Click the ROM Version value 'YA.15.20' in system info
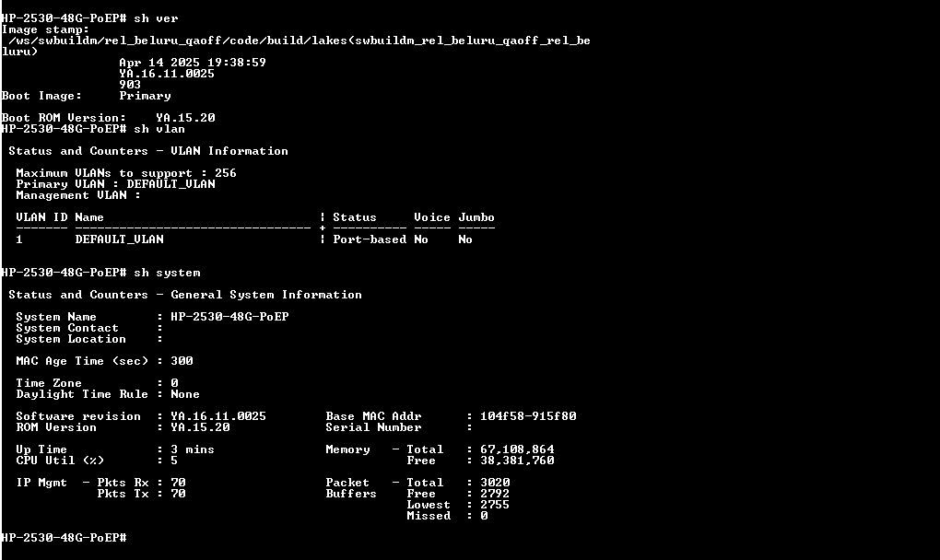This screenshot has width=940, height=560. point(200,427)
